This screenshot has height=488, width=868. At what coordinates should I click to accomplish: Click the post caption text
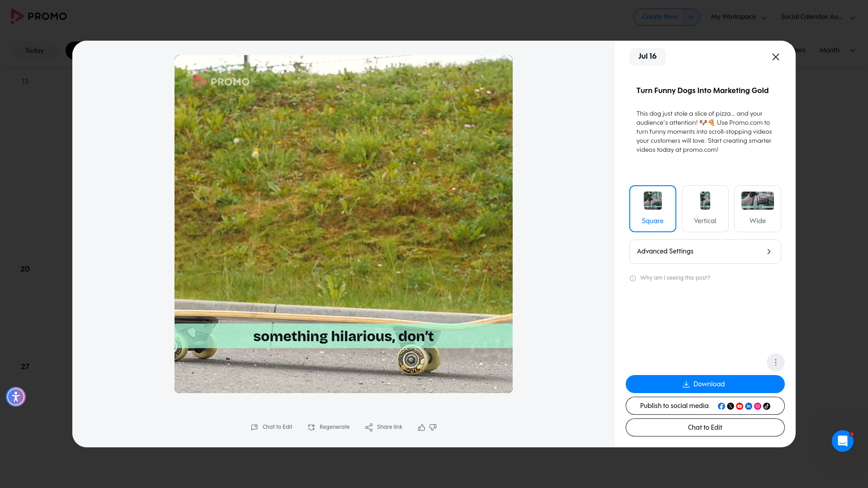[704, 132]
